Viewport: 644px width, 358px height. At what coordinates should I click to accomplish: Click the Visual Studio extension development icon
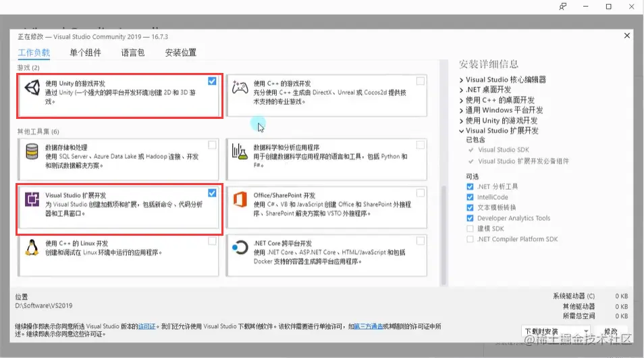(32, 200)
